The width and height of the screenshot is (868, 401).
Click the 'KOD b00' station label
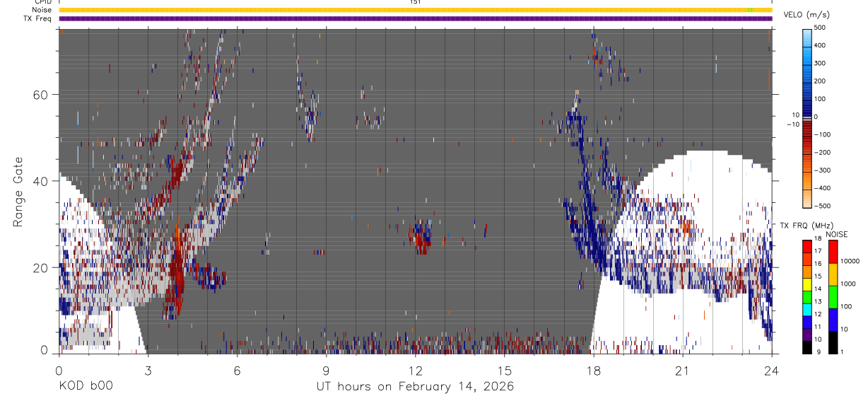pyautogui.click(x=85, y=387)
